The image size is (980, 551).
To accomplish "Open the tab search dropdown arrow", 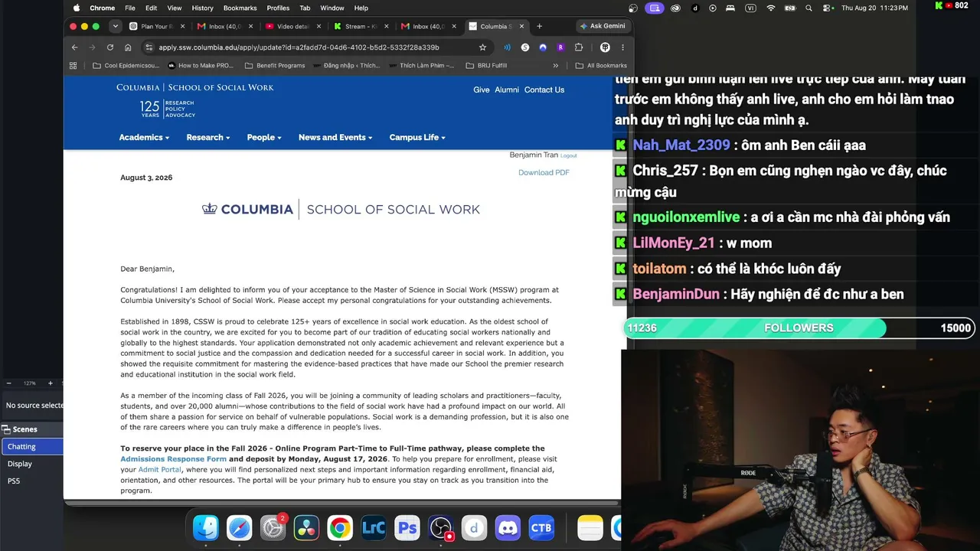I will point(116,26).
